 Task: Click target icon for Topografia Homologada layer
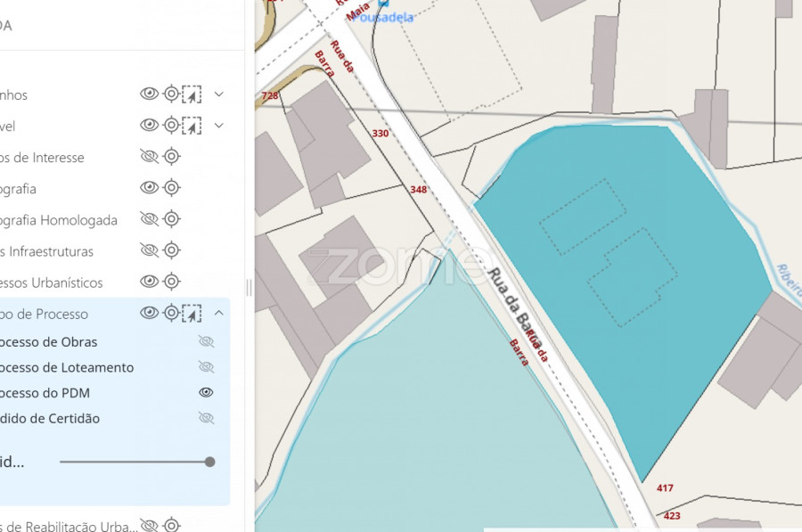172,219
